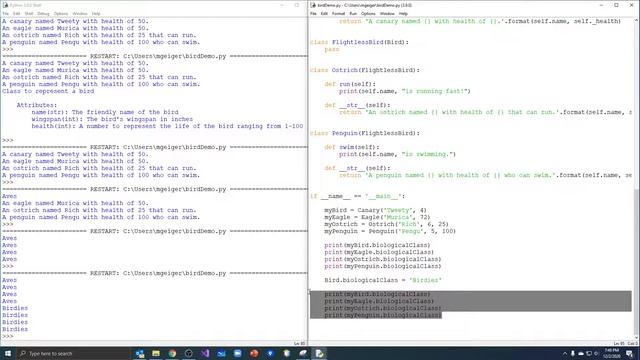Open the taskbar clock and date
This screenshot has height=360, width=640.
pyautogui.click(x=611, y=353)
